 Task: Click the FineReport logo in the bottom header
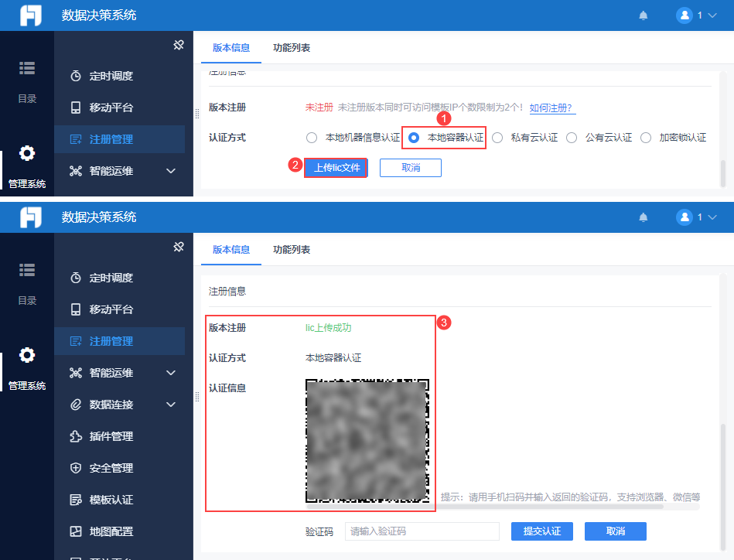tap(30, 217)
